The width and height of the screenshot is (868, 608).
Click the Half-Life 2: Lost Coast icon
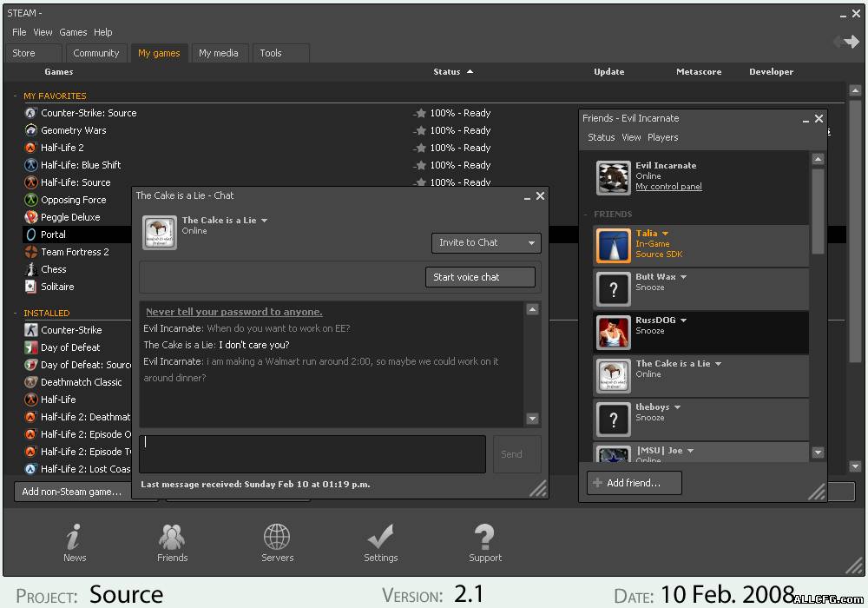(x=31, y=469)
